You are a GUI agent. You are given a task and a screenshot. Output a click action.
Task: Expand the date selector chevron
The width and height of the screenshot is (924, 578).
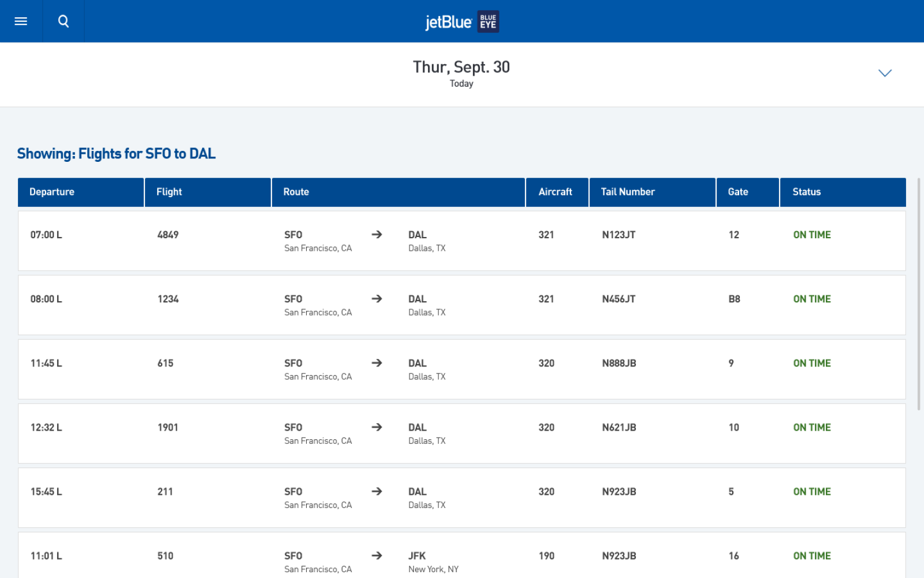(885, 73)
